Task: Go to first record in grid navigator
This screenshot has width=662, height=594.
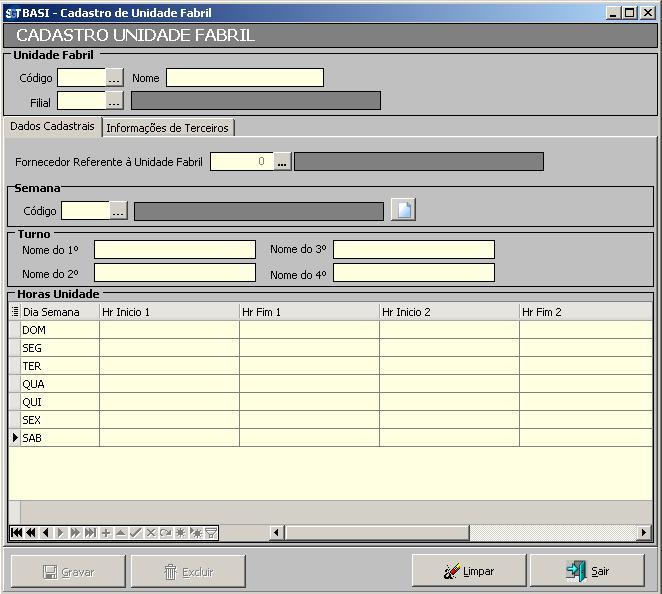Action: click(16, 533)
